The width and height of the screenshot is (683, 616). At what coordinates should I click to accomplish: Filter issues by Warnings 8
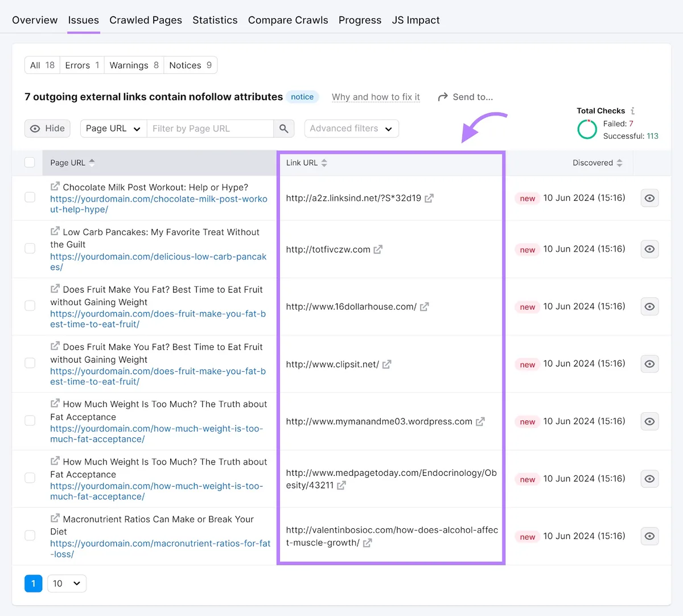[134, 65]
